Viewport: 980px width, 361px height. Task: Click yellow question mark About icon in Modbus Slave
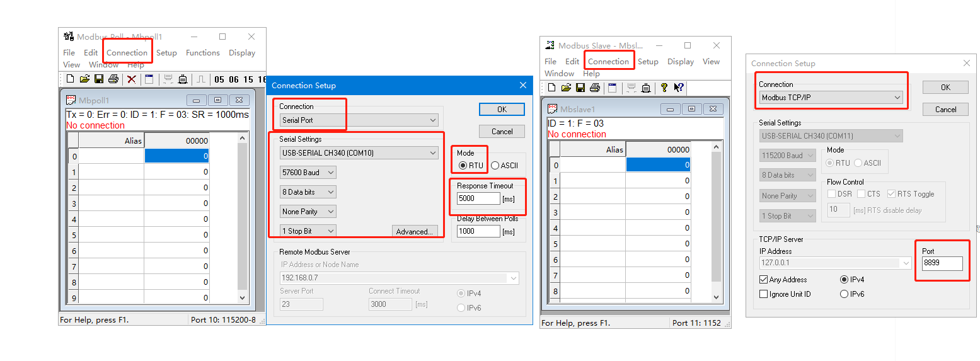(x=664, y=88)
